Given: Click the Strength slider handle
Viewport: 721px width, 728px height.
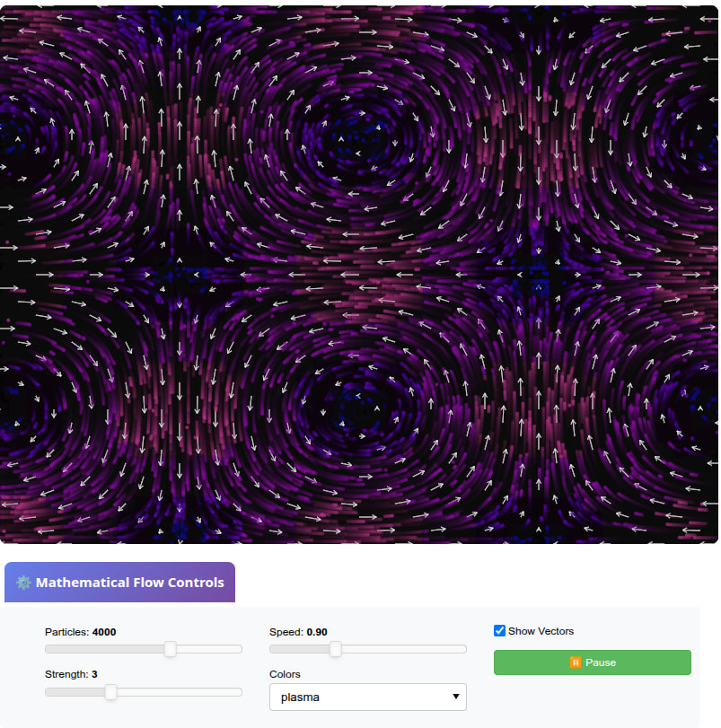Looking at the screenshot, I should pyautogui.click(x=110, y=692).
